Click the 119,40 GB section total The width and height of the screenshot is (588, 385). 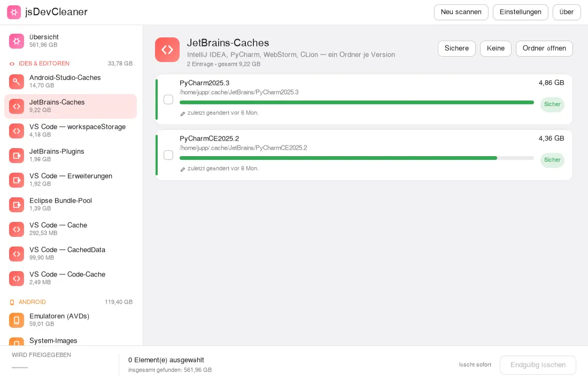pyautogui.click(x=119, y=302)
